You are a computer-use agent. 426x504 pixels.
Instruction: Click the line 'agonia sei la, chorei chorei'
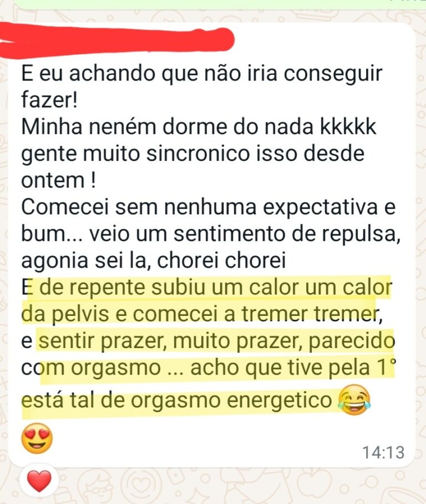(154, 260)
